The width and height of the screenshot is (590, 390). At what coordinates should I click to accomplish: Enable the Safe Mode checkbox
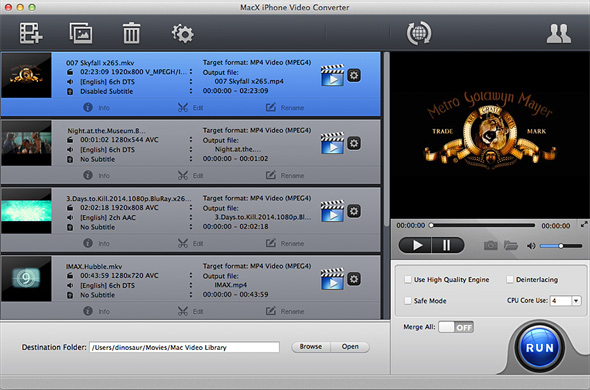408,300
